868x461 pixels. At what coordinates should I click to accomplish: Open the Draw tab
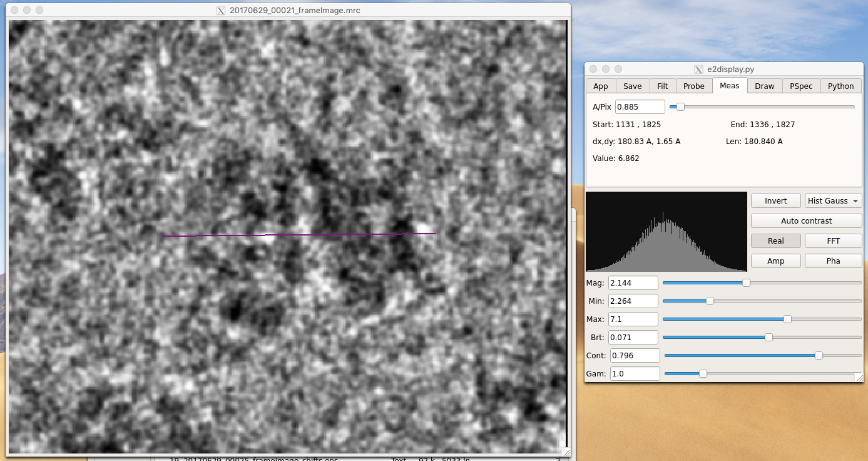tap(764, 86)
